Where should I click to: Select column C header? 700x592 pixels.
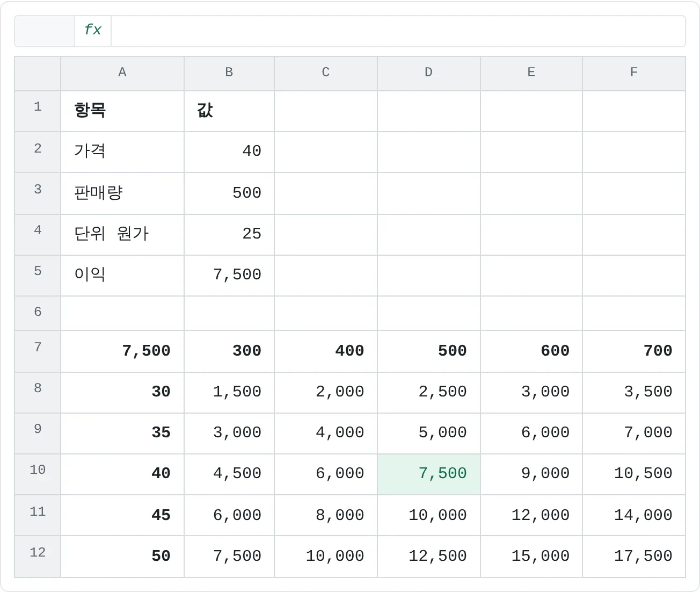point(326,73)
